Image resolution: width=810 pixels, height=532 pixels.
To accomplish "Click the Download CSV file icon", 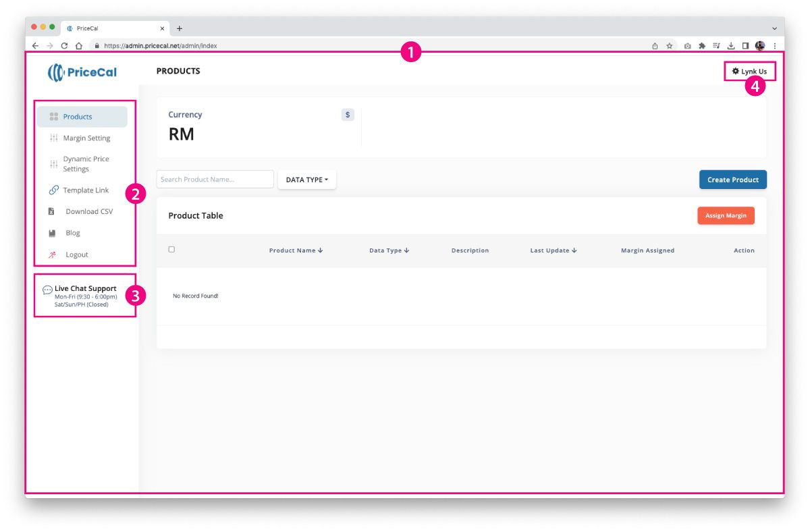I will click(52, 211).
